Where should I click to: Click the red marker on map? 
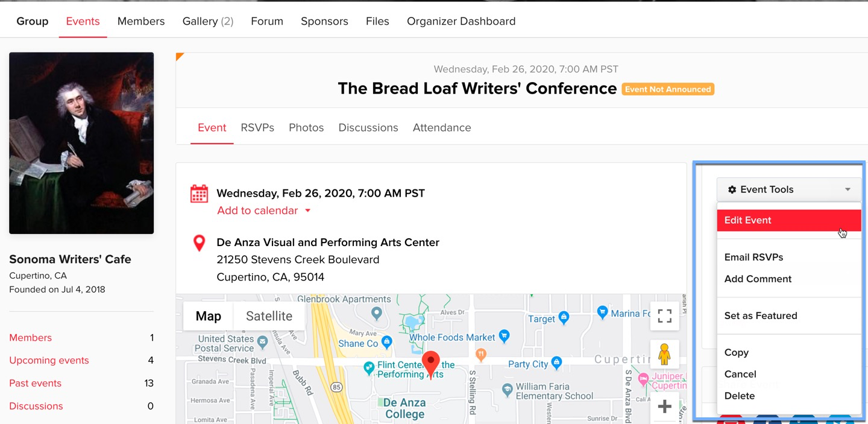coord(430,363)
